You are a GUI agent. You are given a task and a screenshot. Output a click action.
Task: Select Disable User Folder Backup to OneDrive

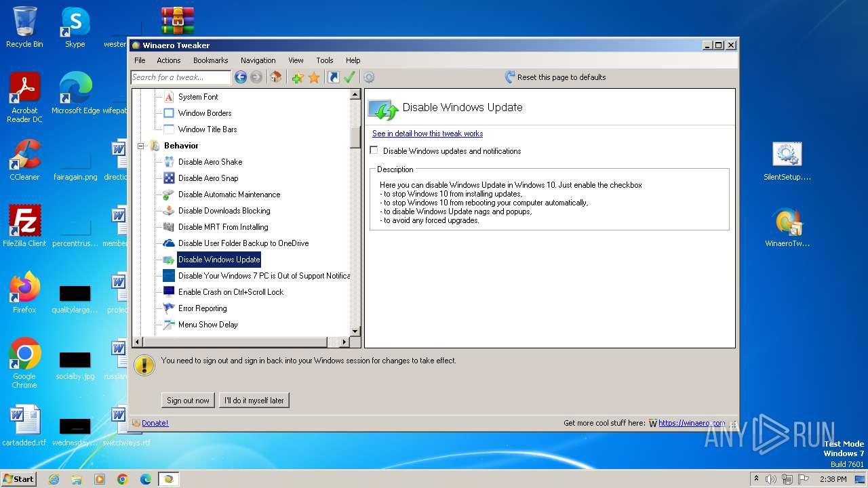click(243, 243)
